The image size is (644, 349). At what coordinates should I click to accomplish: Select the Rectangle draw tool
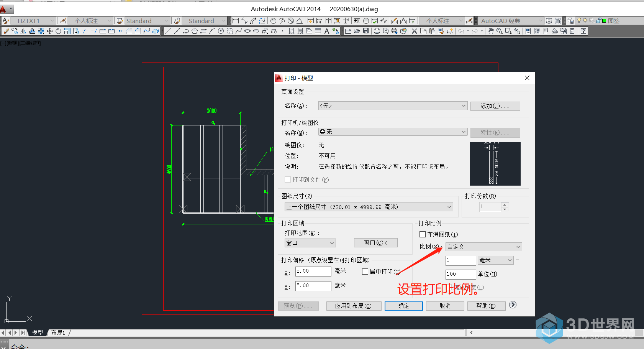click(x=203, y=31)
